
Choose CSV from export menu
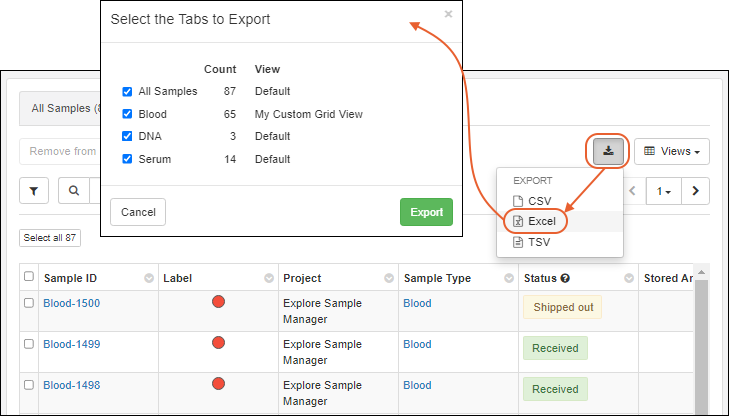point(539,201)
